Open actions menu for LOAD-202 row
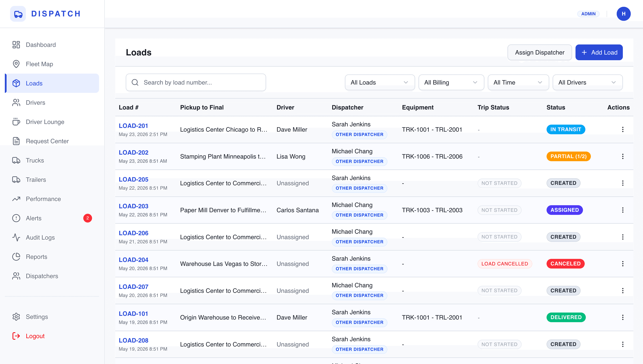Screen dimensions: 643x364 click(622, 156)
